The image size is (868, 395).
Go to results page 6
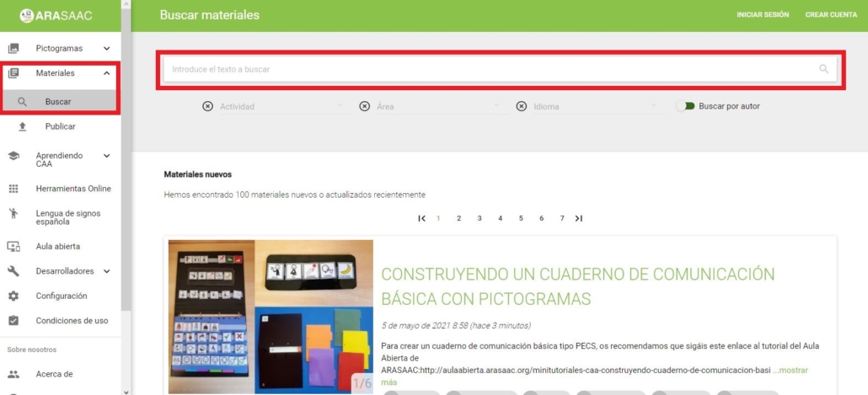(x=541, y=218)
